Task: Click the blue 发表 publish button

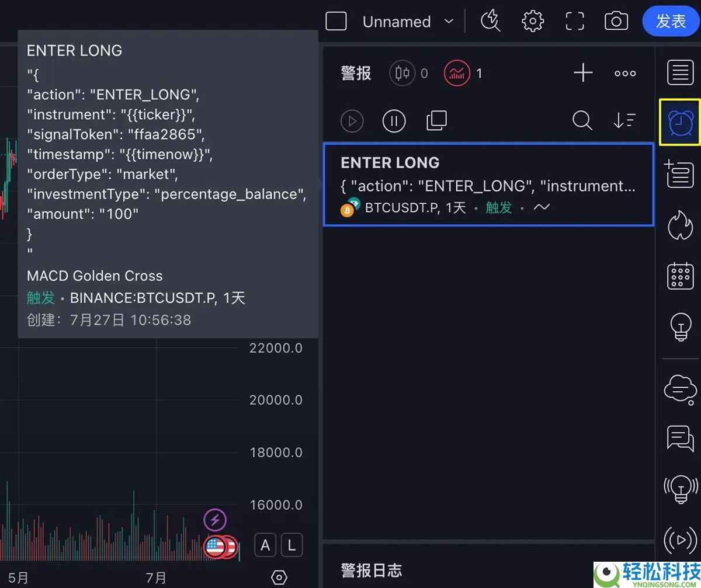Action: (670, 22)
